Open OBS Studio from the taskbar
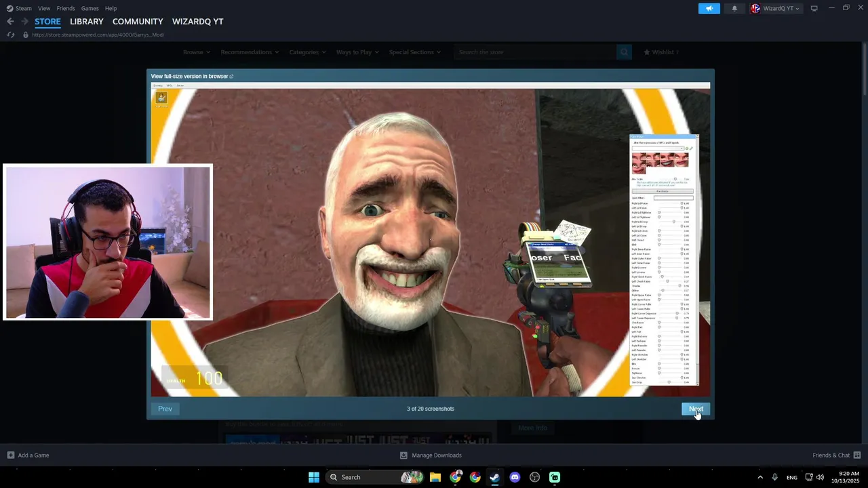 coord(534,477)
